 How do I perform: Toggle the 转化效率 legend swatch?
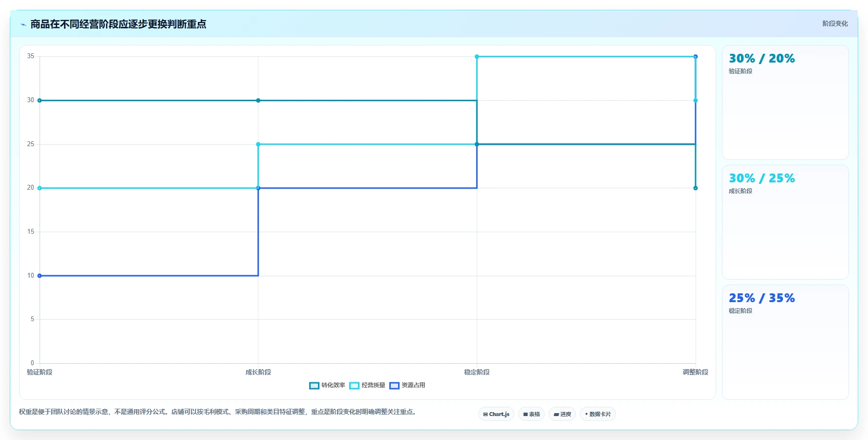314,385
